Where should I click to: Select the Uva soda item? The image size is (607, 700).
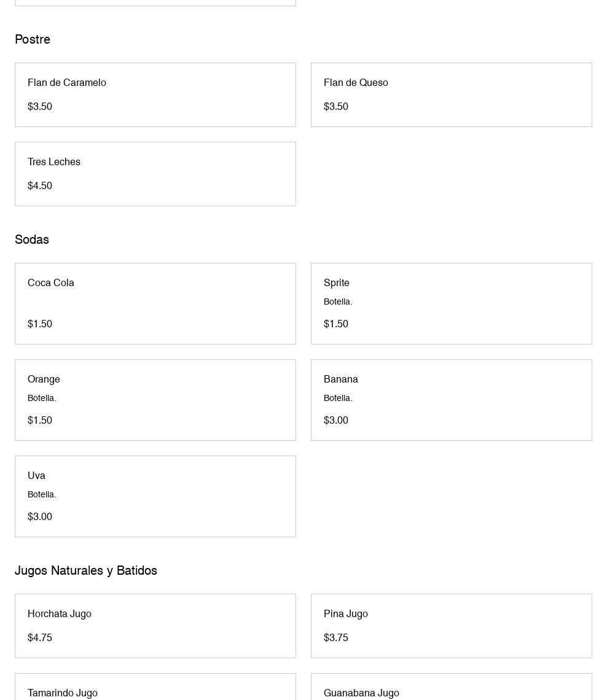tap(155, 496)
